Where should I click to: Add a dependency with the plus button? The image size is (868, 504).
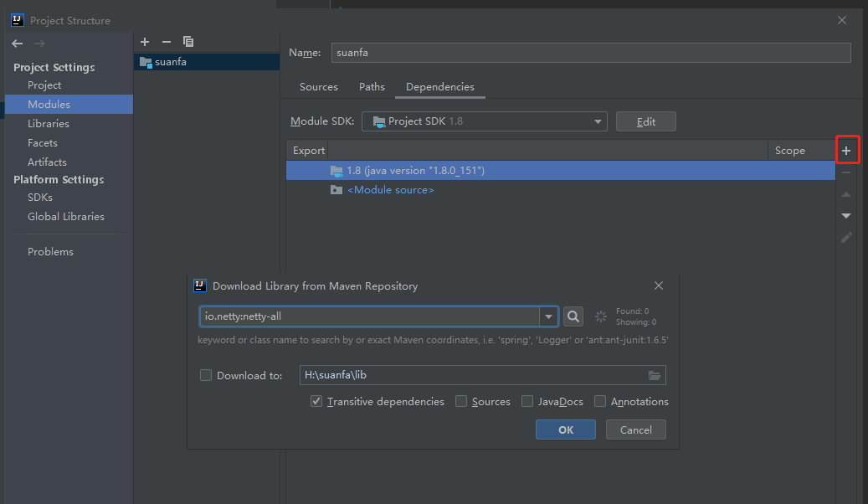pos(846,150)
